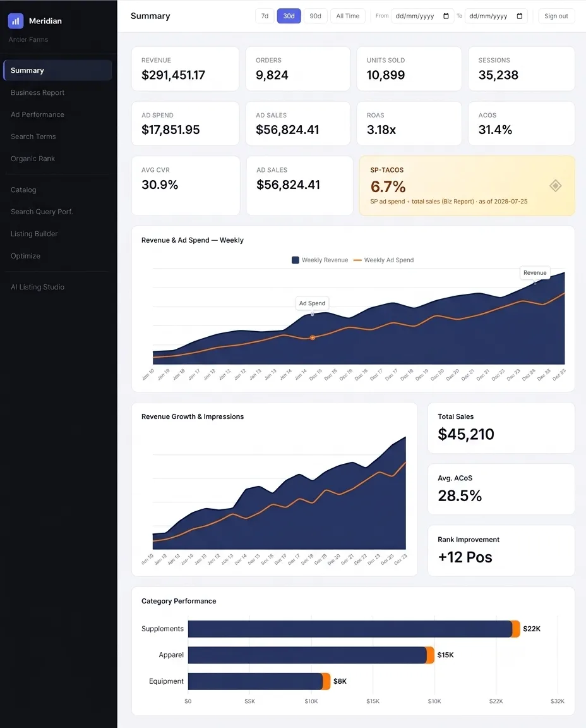586x728 pixels.
Task: Click the diamond icon in SP-TACOS card
Action: [556, 186]
